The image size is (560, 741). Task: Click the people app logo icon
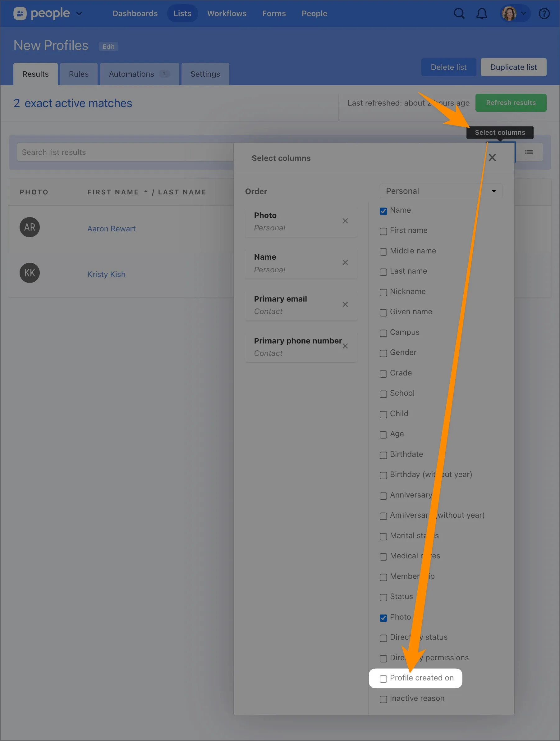pos(20,14)
